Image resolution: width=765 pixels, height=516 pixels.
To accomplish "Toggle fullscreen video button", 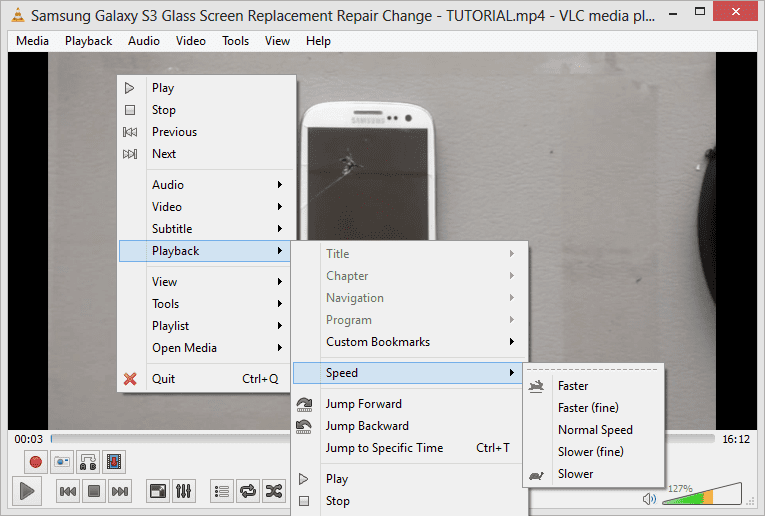I will pyautogui.click(x=158, y=491).
